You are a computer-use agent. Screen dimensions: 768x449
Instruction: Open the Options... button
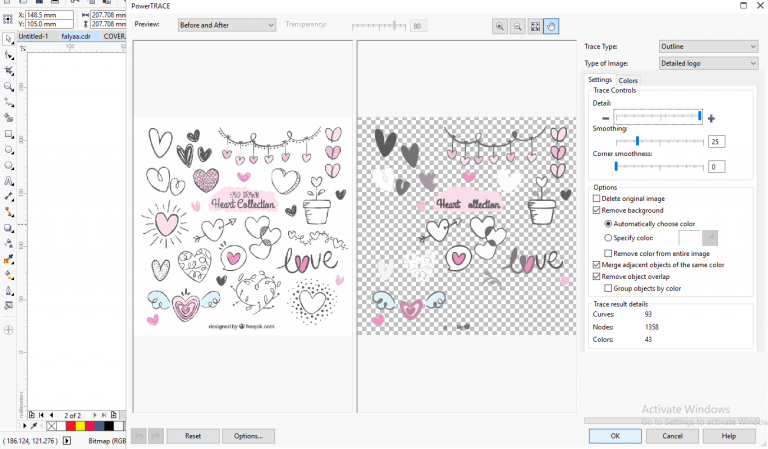[x=248, y=436]
